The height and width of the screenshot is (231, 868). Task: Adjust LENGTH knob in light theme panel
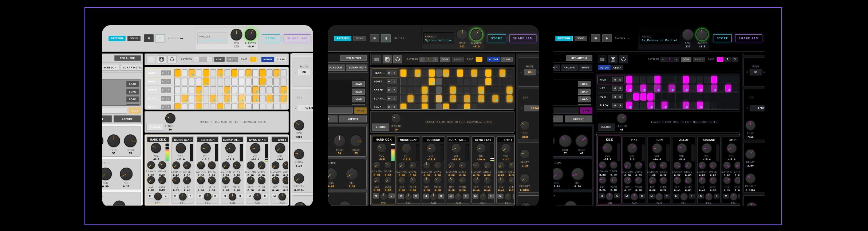(170, 118)
